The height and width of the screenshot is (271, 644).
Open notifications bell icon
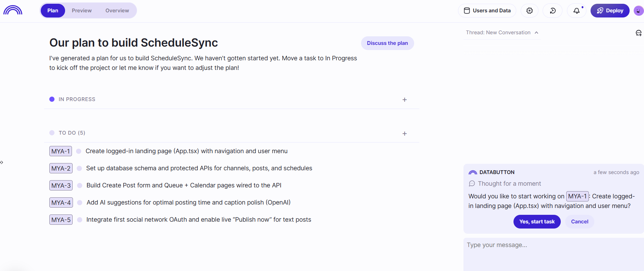[577, 11]
